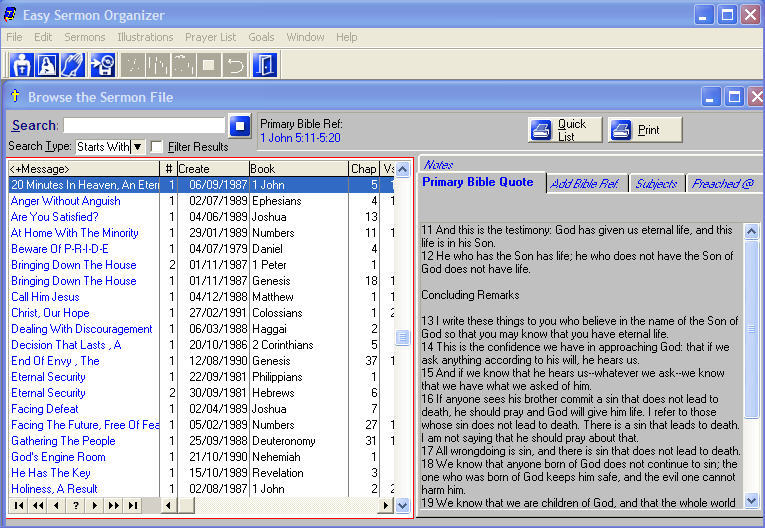
Task: Select the Gathering The People sermon
Action: [x=63, y=441]
